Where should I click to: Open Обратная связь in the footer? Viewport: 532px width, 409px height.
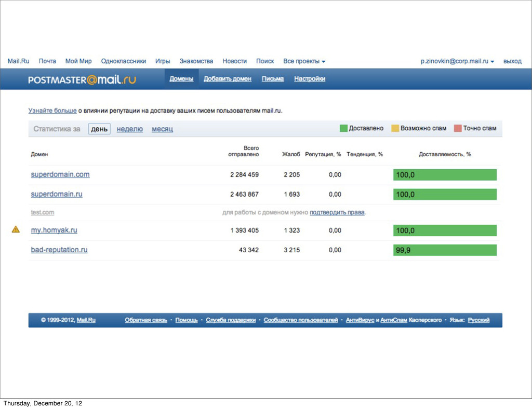146,320
